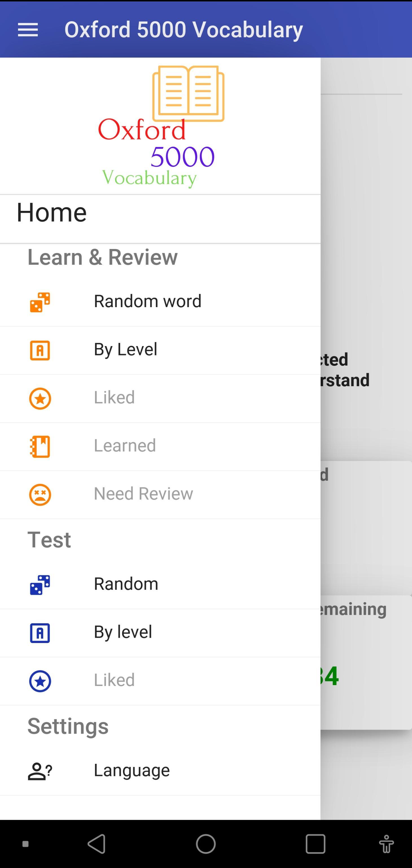
Task: Tap the hamburger menu icon
Action: 28,30
